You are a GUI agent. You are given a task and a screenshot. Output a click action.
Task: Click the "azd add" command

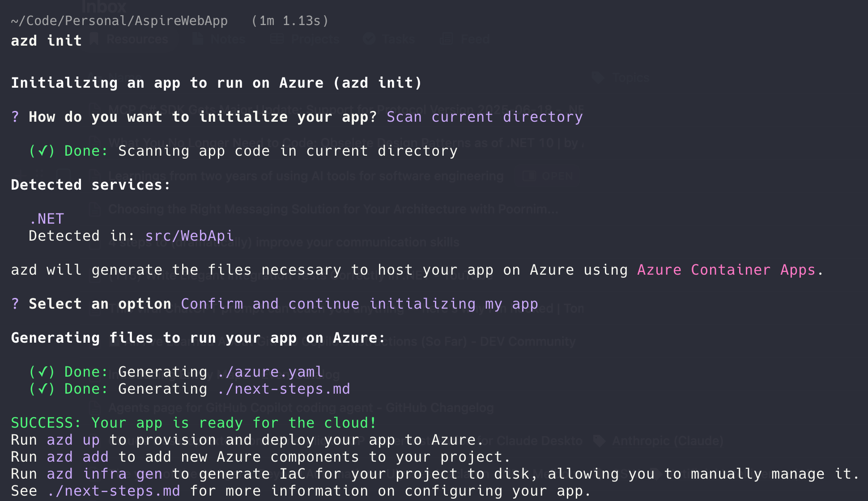coord(78,457)
